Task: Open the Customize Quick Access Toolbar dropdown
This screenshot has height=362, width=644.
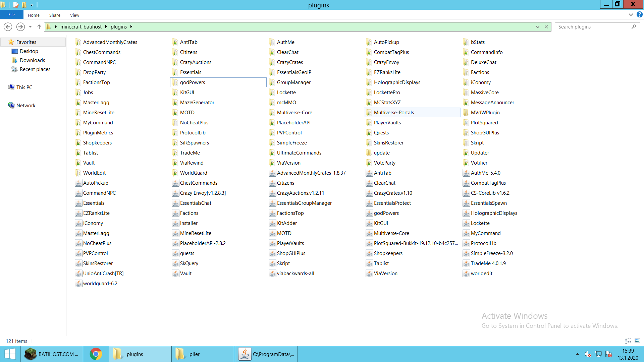Action: (x=32, y=5)
